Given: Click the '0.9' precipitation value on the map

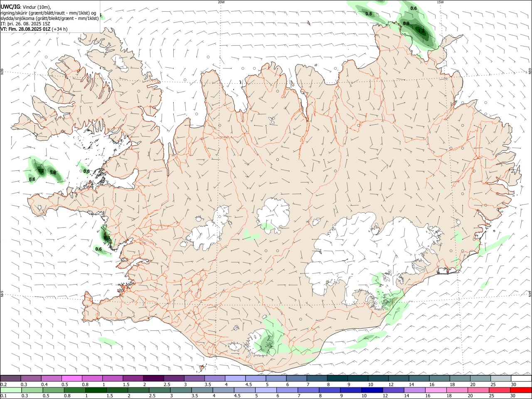Looking at the screenshot, I should coord(406,23).
